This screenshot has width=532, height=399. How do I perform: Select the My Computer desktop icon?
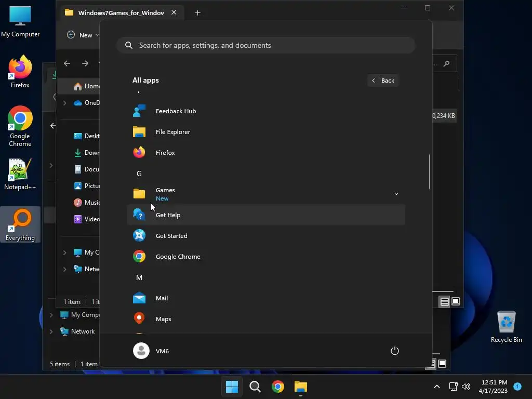20,22
